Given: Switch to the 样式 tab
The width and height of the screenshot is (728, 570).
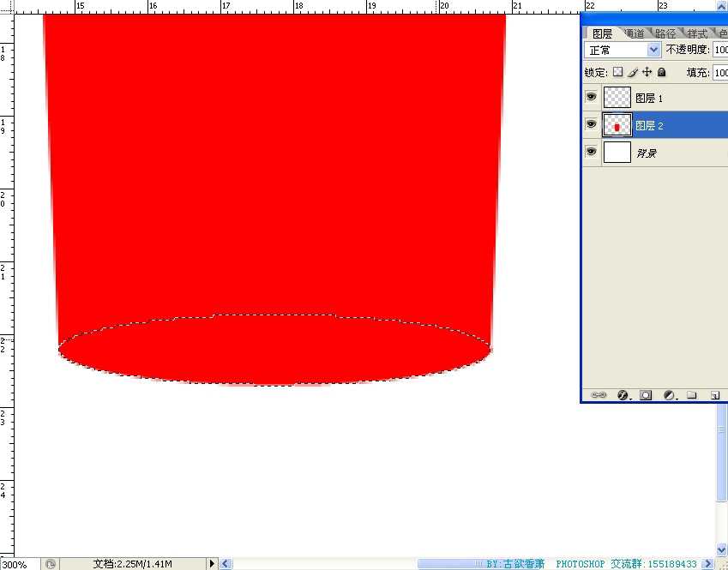Looking at the screenshot, I should [x=697, y=33].
